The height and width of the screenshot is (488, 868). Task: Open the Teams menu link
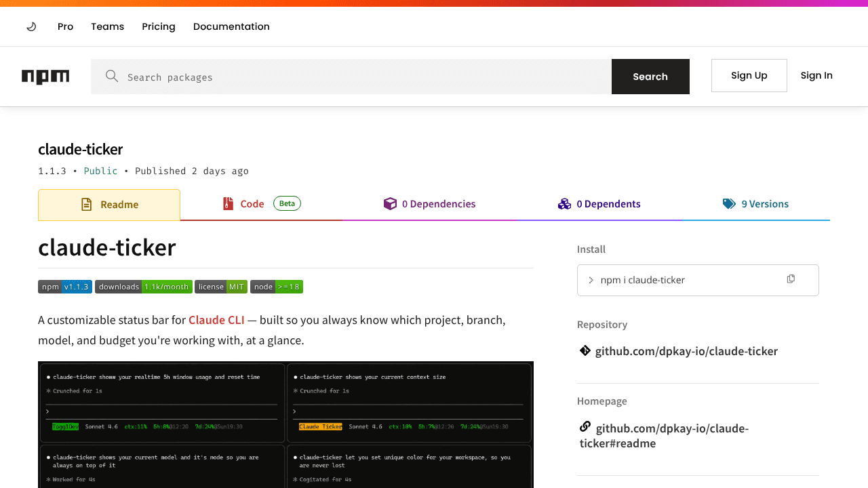(108, 26)
